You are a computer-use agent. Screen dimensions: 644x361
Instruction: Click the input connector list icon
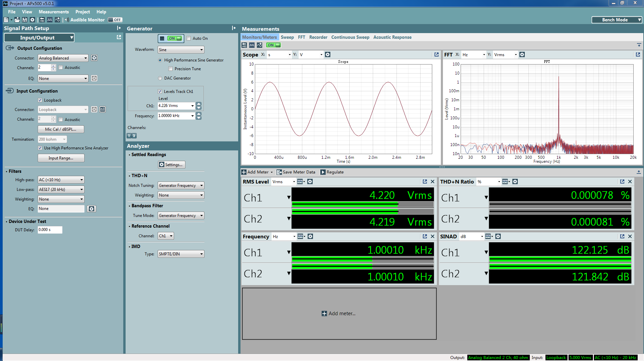click(103, 109)
